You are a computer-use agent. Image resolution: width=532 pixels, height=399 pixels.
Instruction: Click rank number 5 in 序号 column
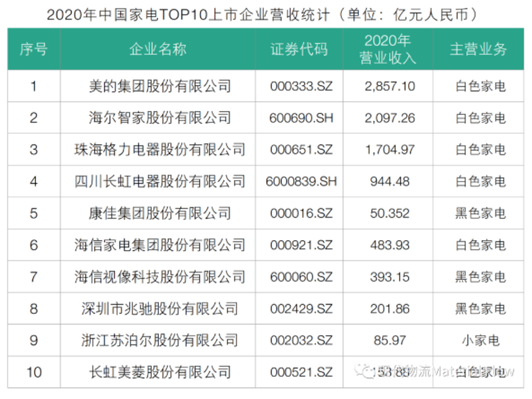pyautogui.click(x=34, y=213)
